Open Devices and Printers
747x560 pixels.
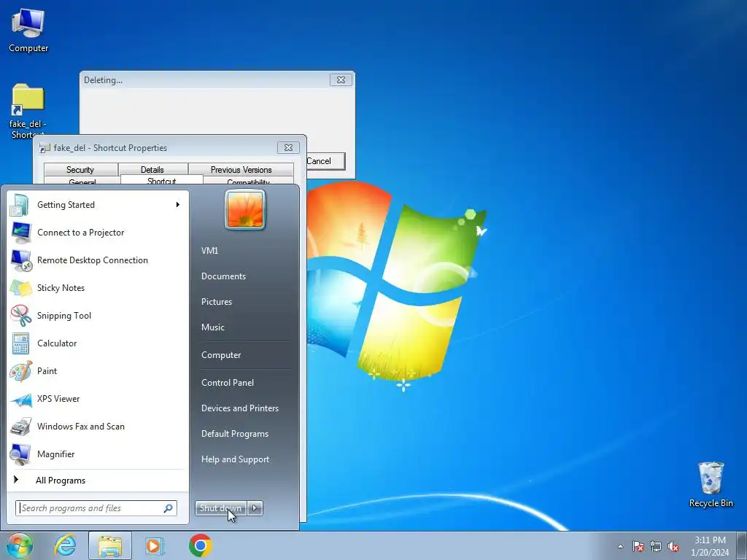[239, 408]
